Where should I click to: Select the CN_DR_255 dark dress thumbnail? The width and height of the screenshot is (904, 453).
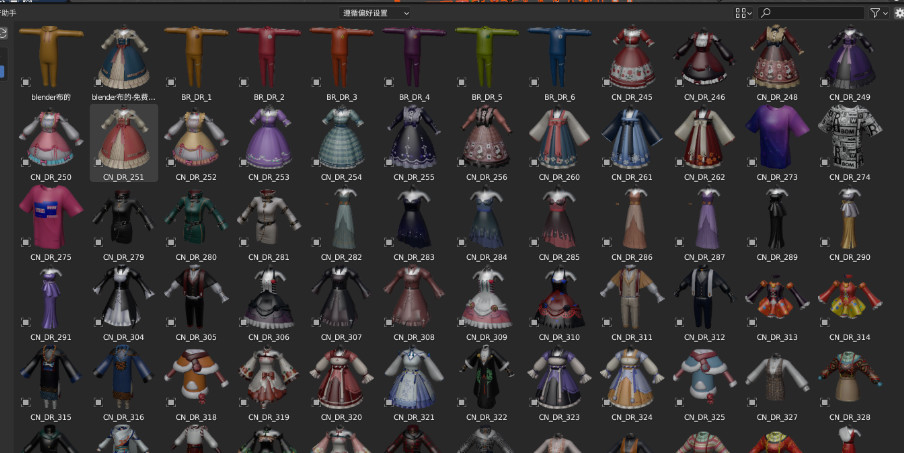(x=414, y=137)
